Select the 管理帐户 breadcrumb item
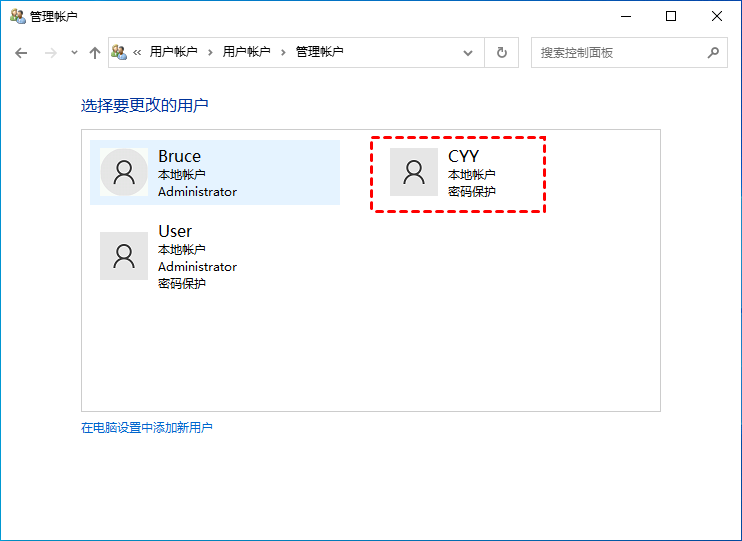 (319, 52)
